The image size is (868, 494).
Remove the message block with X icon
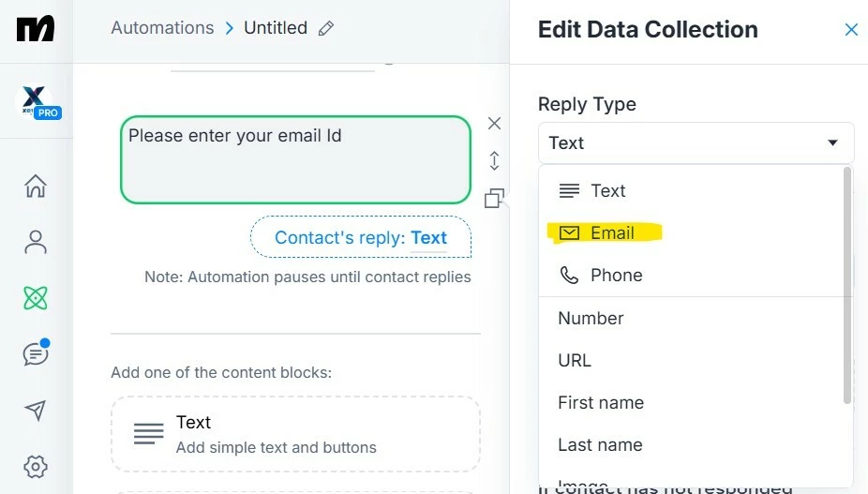pos(494,123)
